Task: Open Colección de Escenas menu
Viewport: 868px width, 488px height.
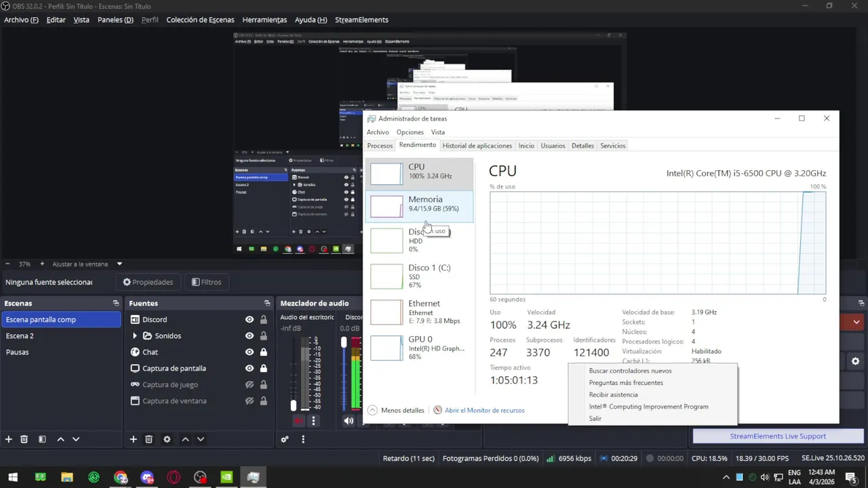Action: [x=200, y=20]
